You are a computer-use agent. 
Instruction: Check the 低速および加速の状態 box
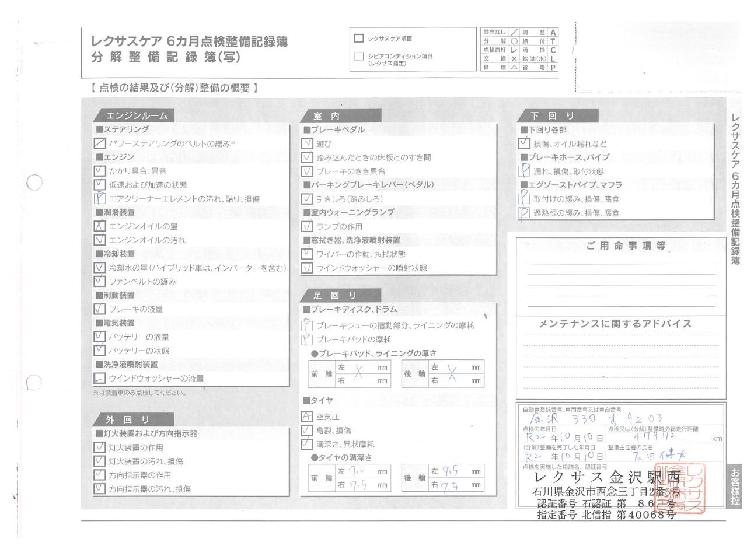(x=100, y=185)
